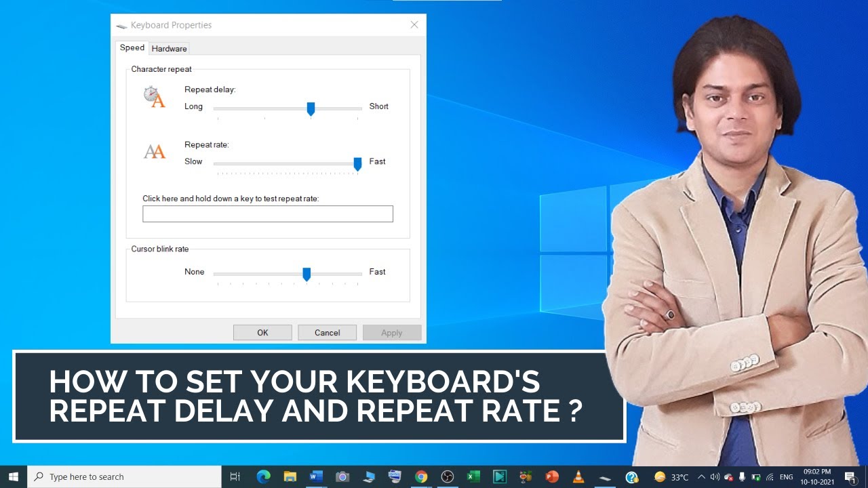Launch VLC media player from the taskbar
Screen dimensions: 868x488
[578, 476]
